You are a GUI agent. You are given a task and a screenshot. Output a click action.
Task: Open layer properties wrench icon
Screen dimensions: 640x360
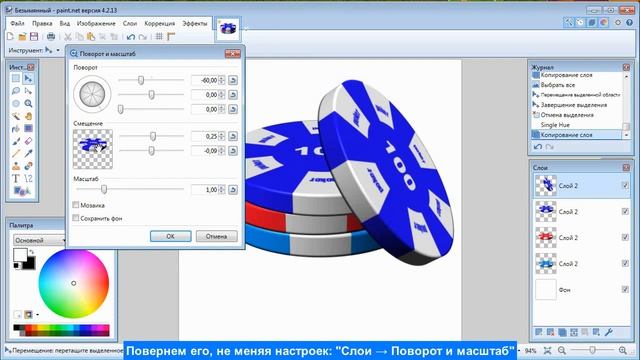(x=609, y=333)
